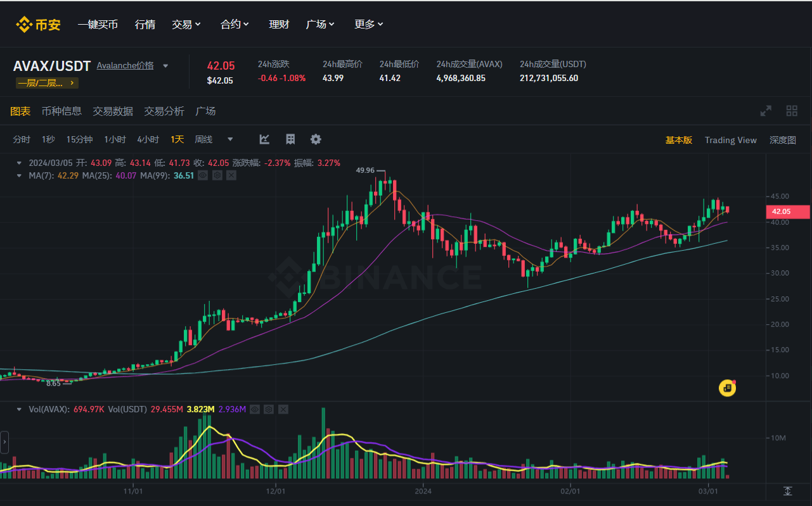Switch to the 交易数据 tab
Viewport: 812px width, 506px height.
tap(113, 111)
